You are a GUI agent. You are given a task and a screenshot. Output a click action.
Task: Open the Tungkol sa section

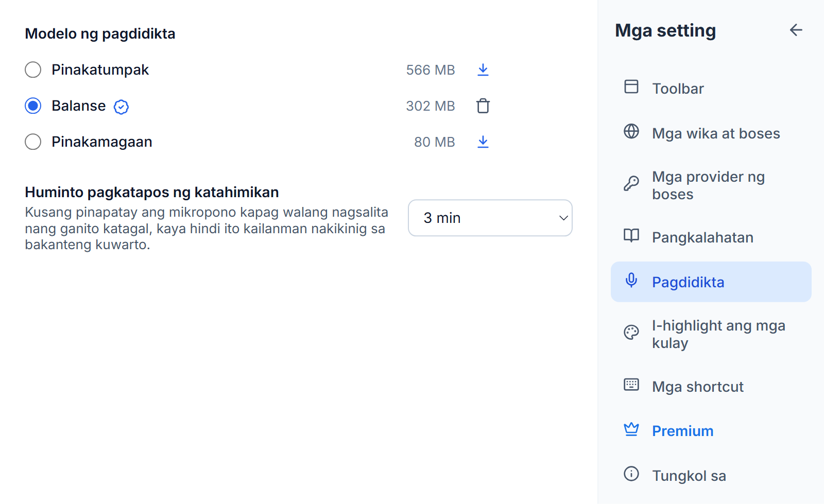tap(711, 476)
